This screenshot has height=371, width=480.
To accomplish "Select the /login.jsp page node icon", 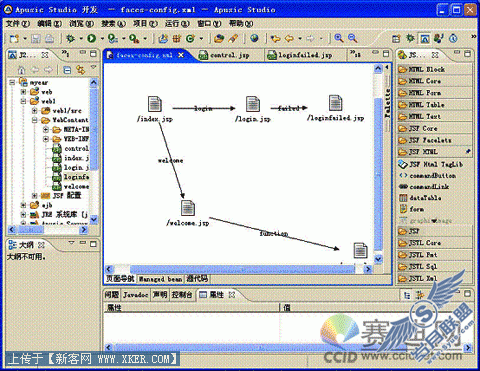I will coord(253,104).
